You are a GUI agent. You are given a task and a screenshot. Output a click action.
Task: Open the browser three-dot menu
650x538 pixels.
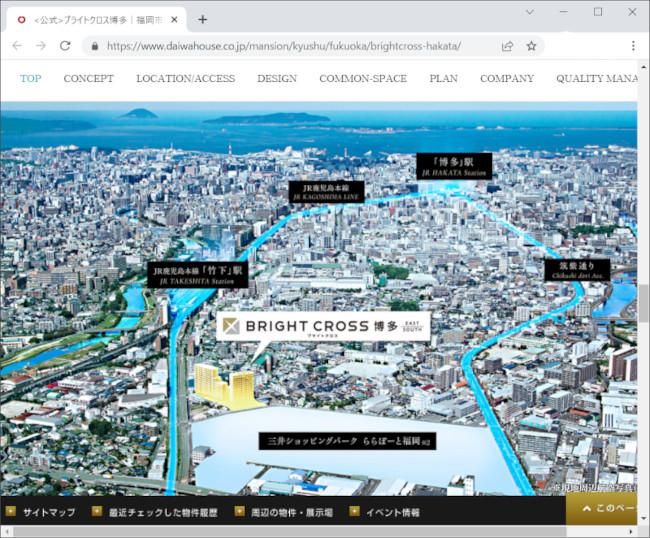[633, 46]
